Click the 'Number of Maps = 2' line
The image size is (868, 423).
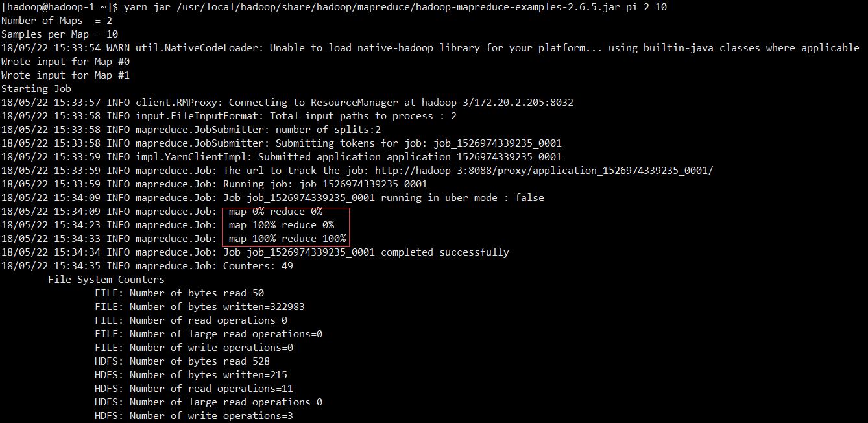[x=57, y=21]
